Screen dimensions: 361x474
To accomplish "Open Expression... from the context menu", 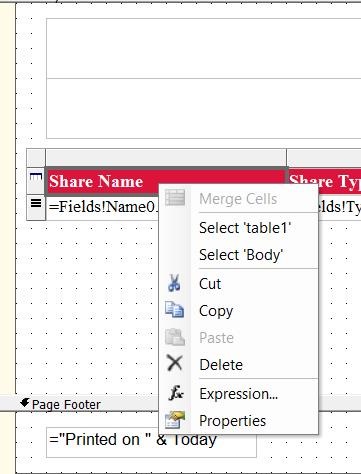I will point(238,394).
